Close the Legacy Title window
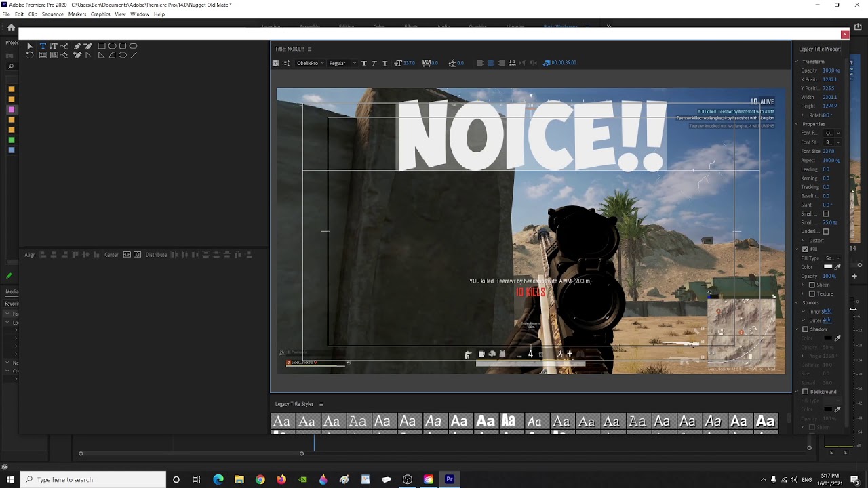868x488 pixels. click(844, 34)
